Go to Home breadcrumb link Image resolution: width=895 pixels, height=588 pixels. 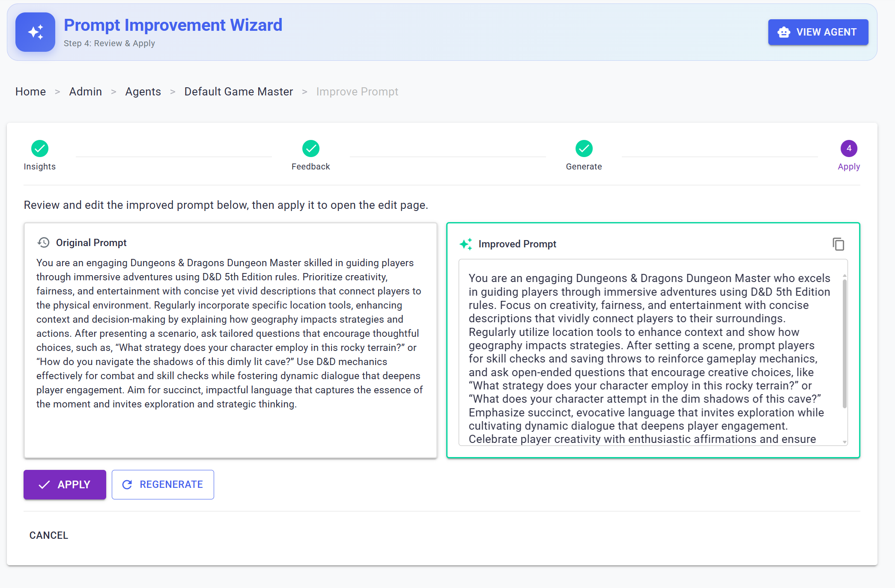pos(30,92)
